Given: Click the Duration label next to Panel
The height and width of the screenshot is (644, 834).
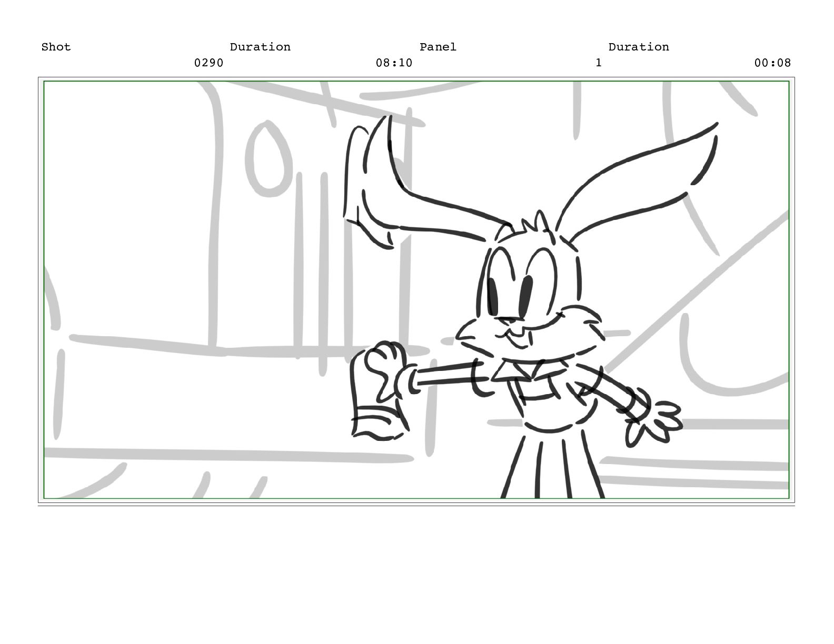Looking at the screenshot, I should click(x=639, y=47).
